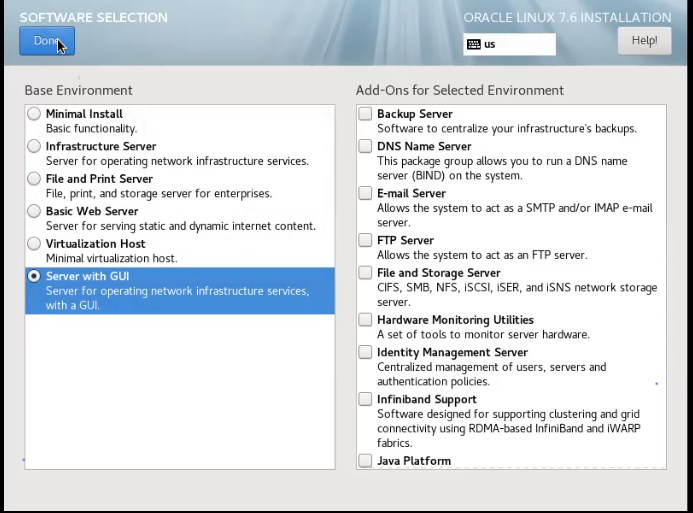The width and height of the screenshot is (693, 513).
Task: Enable Backup Server add-on checkbox
Action: 365,114
